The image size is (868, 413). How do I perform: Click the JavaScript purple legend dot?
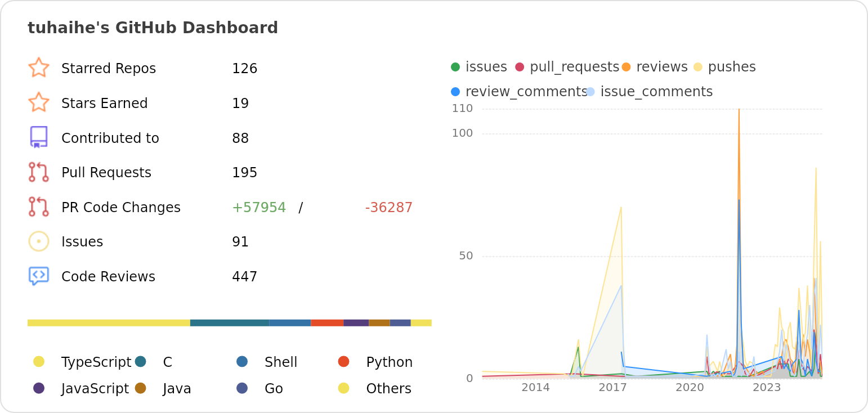pos(39,388)
